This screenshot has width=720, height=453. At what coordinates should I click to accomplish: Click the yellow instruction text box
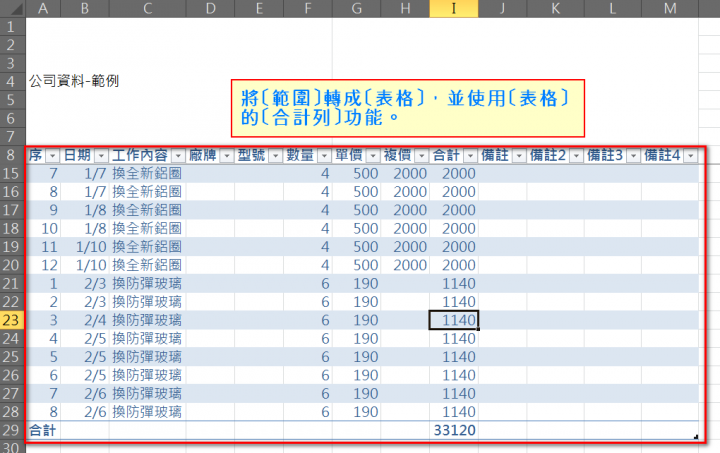point(408,108)
